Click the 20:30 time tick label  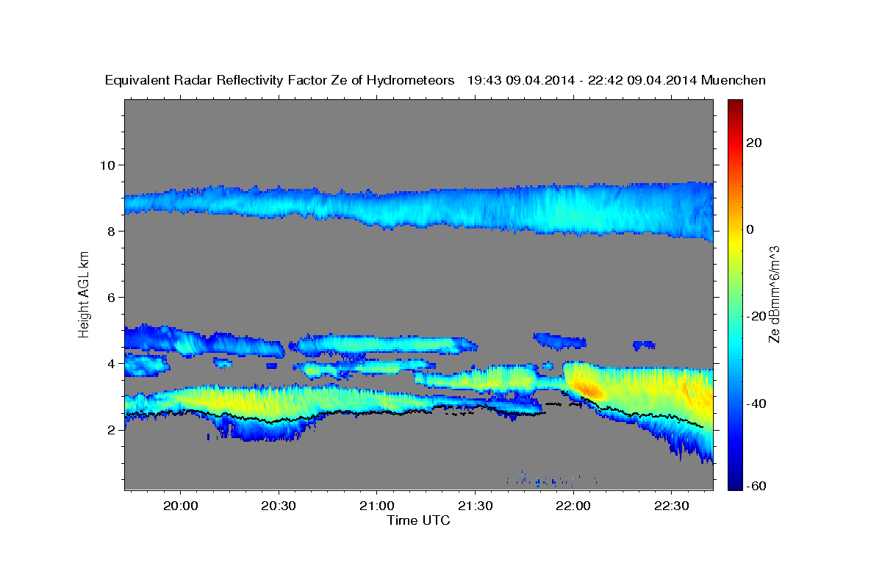point(279,506)
